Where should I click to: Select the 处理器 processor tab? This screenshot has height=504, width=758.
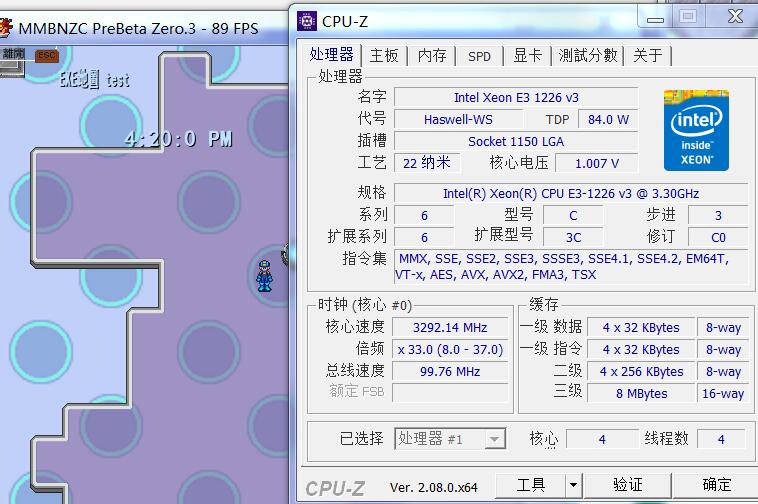(x=332, y=54)
